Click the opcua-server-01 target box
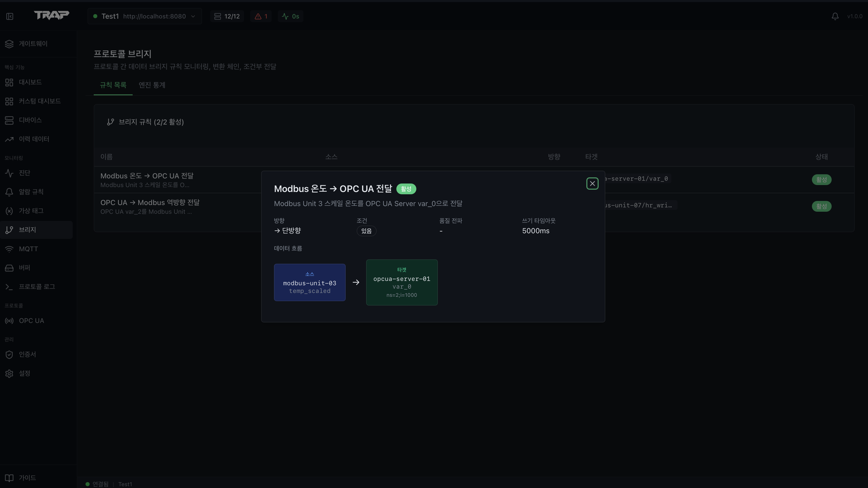This screenshot has width=868, height=488. (402, 282)
